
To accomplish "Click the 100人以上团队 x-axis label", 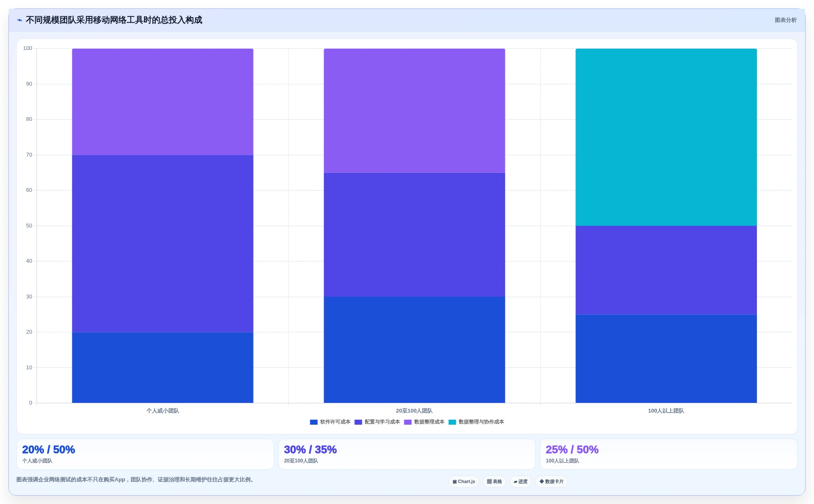I will [x=666, y=411].
